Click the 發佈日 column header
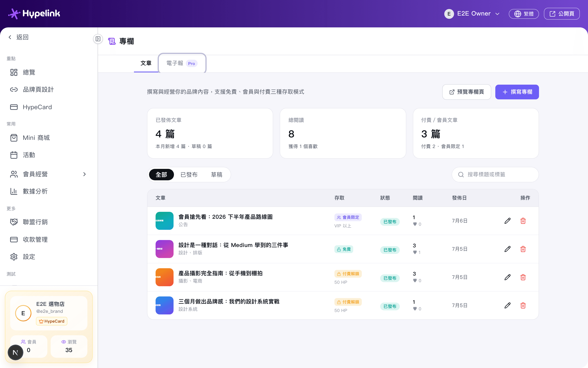The image size is (588, 368). coord(459,198)
